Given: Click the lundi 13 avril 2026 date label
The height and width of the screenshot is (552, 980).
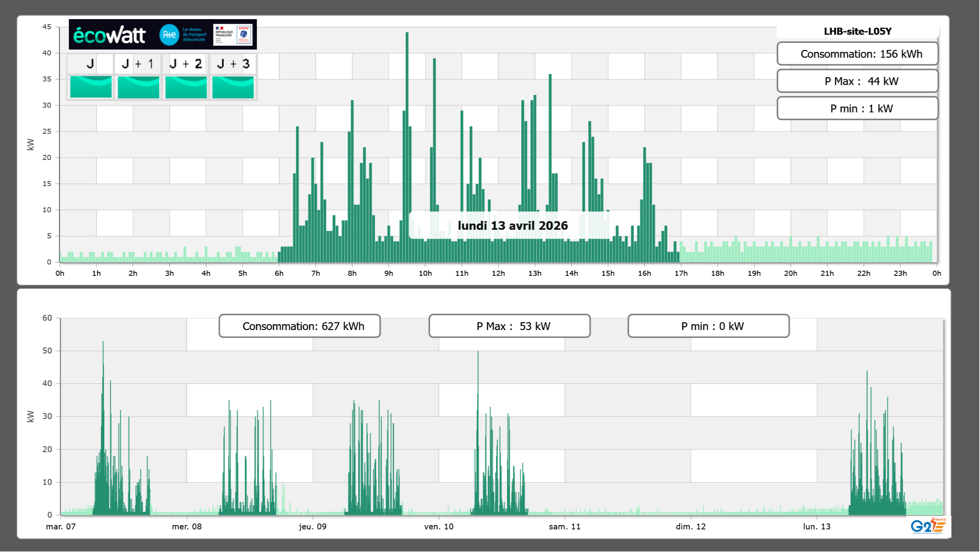Looking at the screenshot, I should (x=512, y=225).
